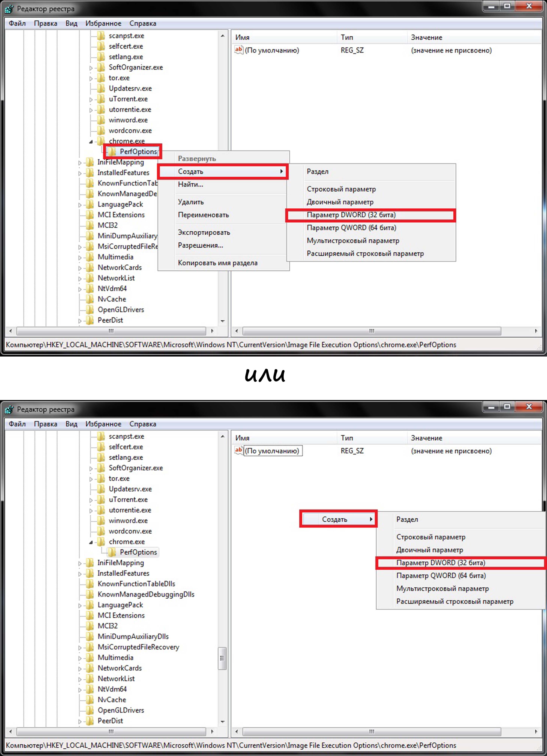Screen dimensions: 547x756
Task: Click the Значение column header in the lower window
Action: pos(426,438)
